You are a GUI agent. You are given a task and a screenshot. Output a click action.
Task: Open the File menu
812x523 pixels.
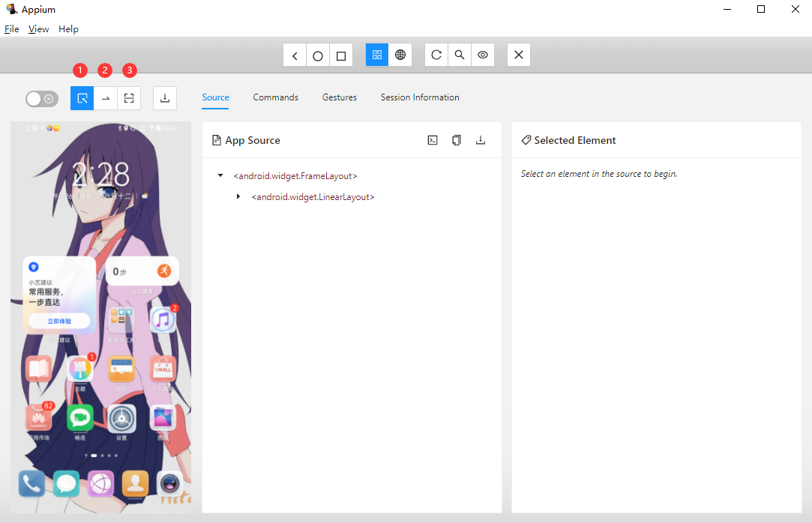point(12,29)
